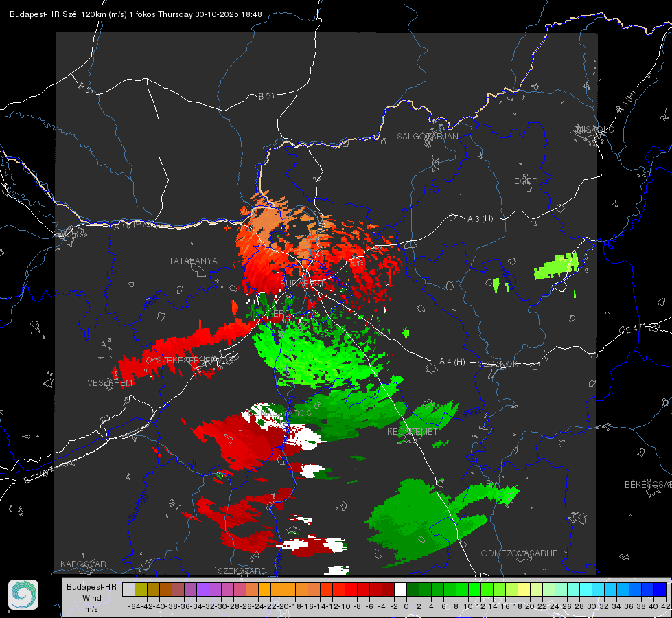672x618 pixels.
Task: Select the EGER city label
Action: (526, 181)
